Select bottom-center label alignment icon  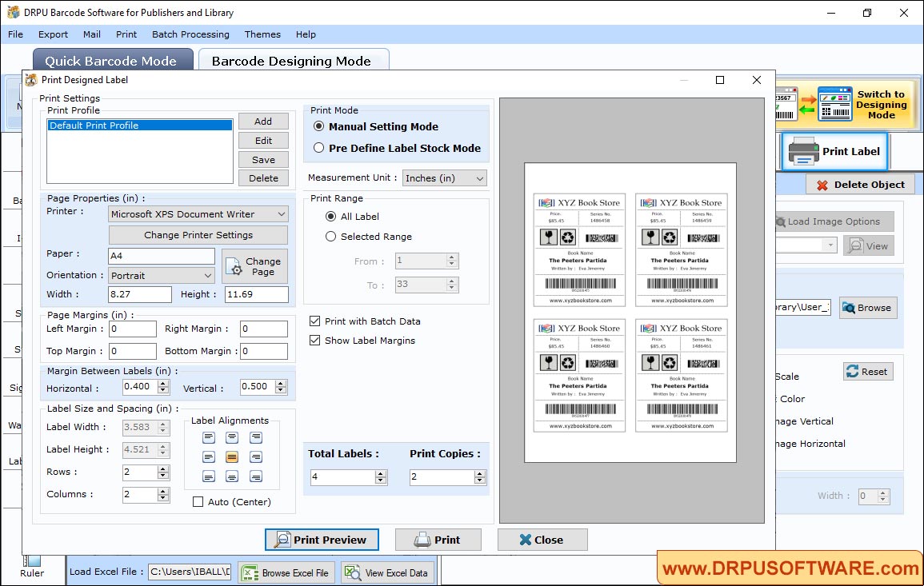[232, 476]
